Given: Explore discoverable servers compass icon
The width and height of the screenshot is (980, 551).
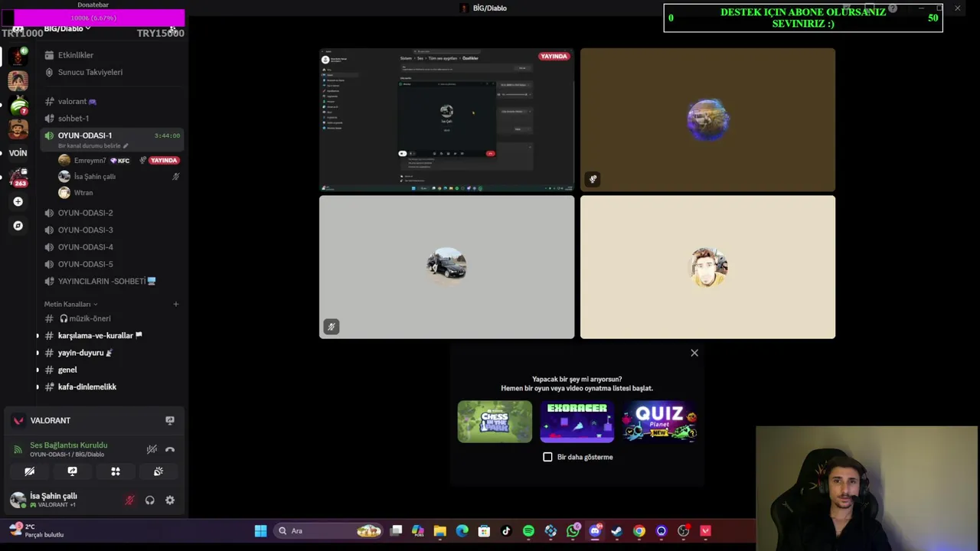Looking at the screenshot, I should point(18,226).
